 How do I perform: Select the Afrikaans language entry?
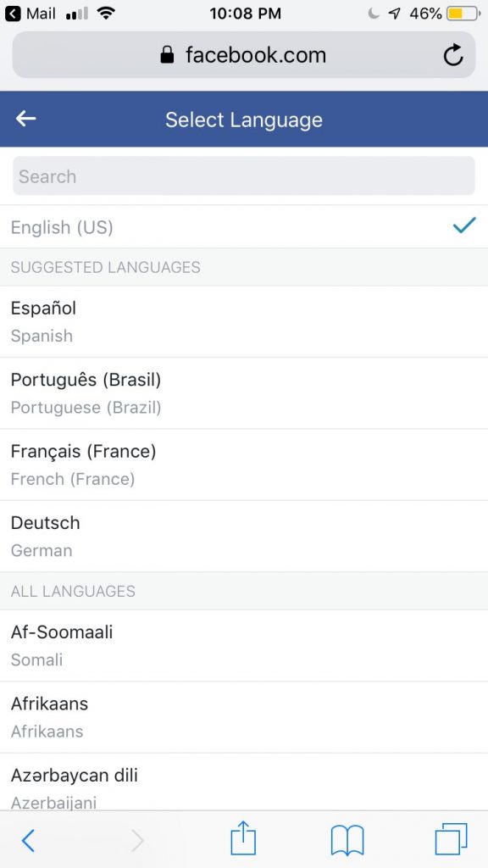pyautogui.click(x=244, y=717)
